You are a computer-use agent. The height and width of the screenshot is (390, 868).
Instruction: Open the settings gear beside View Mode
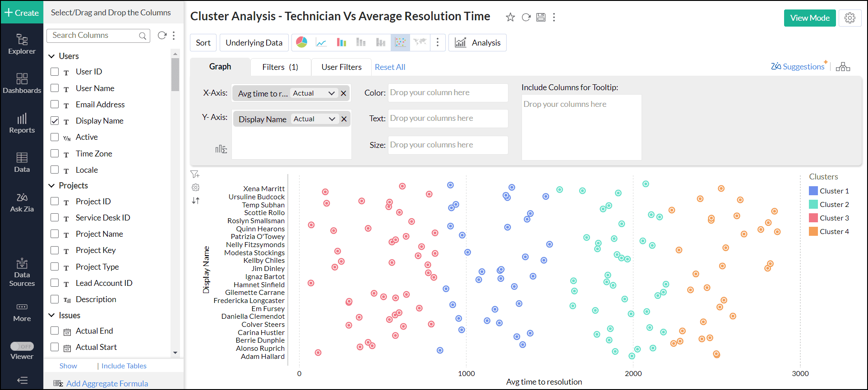(x=850, y=18)
